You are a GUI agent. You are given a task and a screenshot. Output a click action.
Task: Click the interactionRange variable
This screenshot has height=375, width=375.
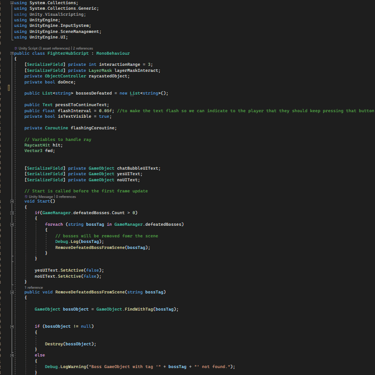point(119,65)
